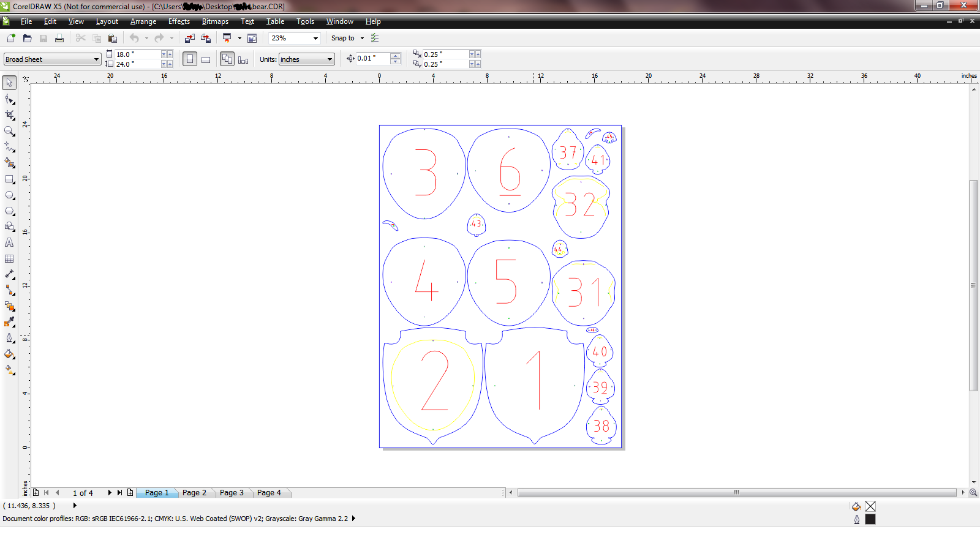Expand the undo history dropdown arrow
This screenshot has width=980, height=551.
(x=146, y=38)
